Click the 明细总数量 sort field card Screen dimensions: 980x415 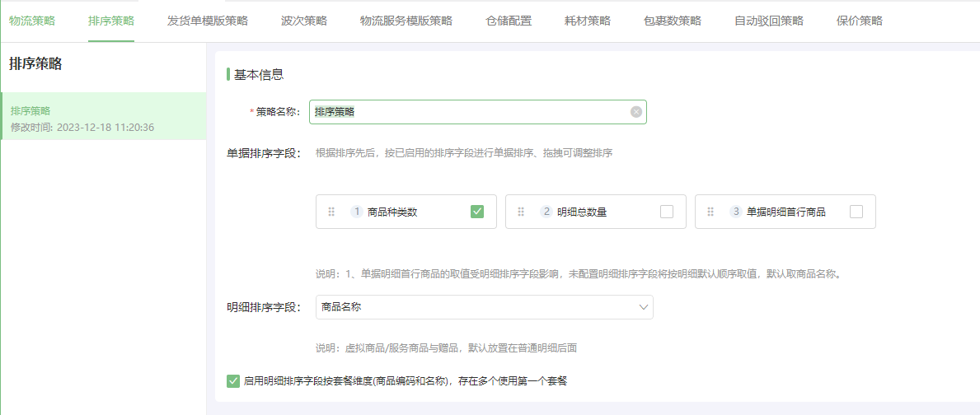pyautogui.click(x=596, y=212)
